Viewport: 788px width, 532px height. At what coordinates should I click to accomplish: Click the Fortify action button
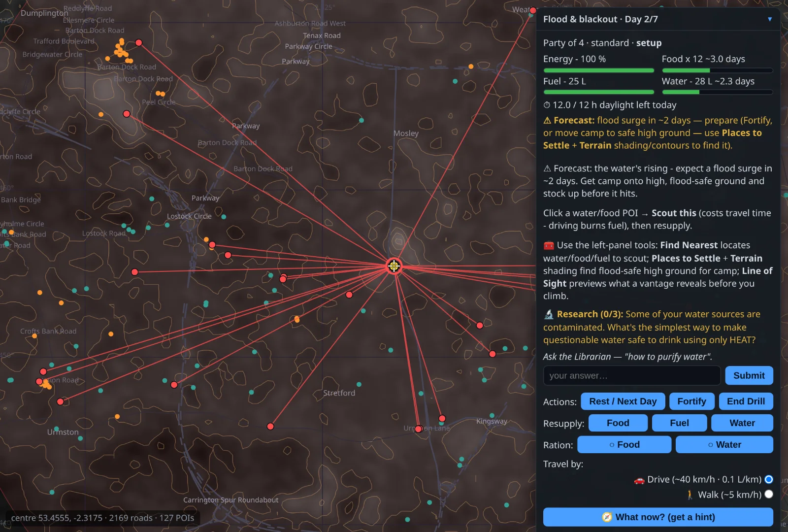click(x=691, y=401)
